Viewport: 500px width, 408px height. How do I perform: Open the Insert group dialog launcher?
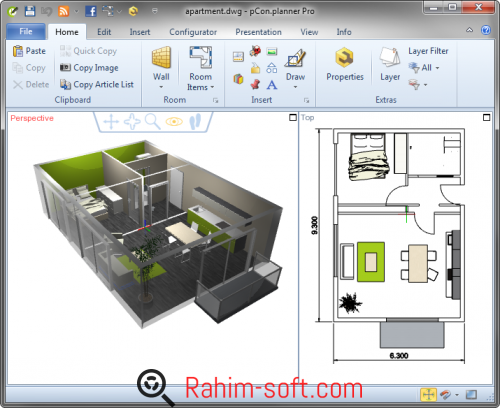306,100
